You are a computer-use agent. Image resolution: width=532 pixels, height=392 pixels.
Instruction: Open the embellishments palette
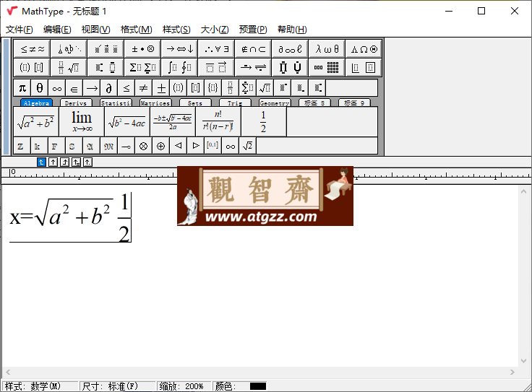coord(106,49)
